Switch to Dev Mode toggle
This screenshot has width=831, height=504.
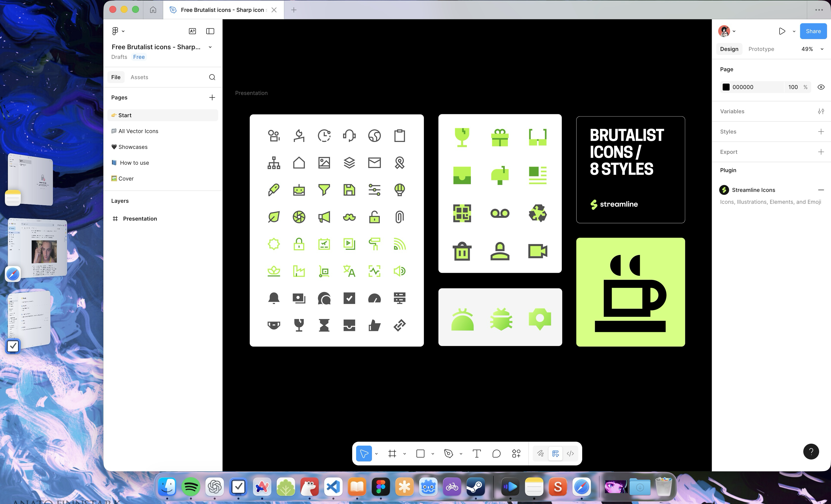[x=570, y=454]
